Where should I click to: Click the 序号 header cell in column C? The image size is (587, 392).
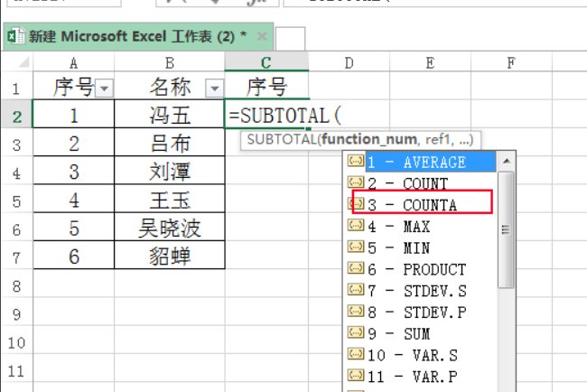(x=266, y=86)
